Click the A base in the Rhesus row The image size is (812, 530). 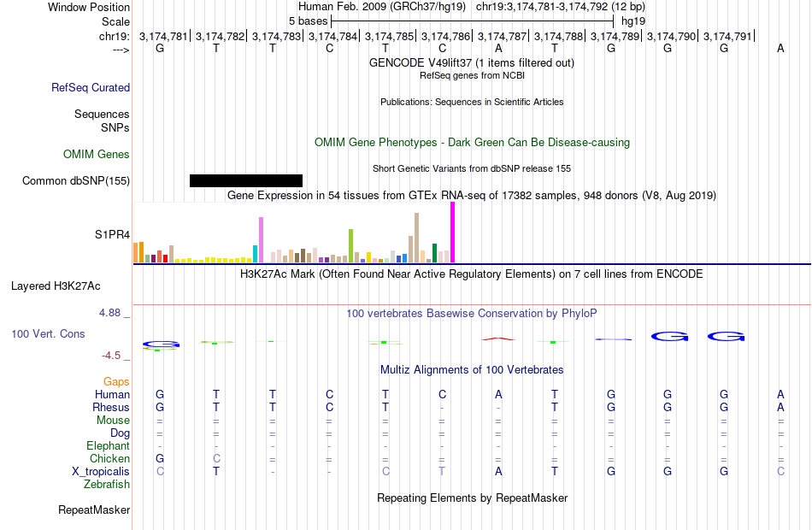[x=780, y=408]
